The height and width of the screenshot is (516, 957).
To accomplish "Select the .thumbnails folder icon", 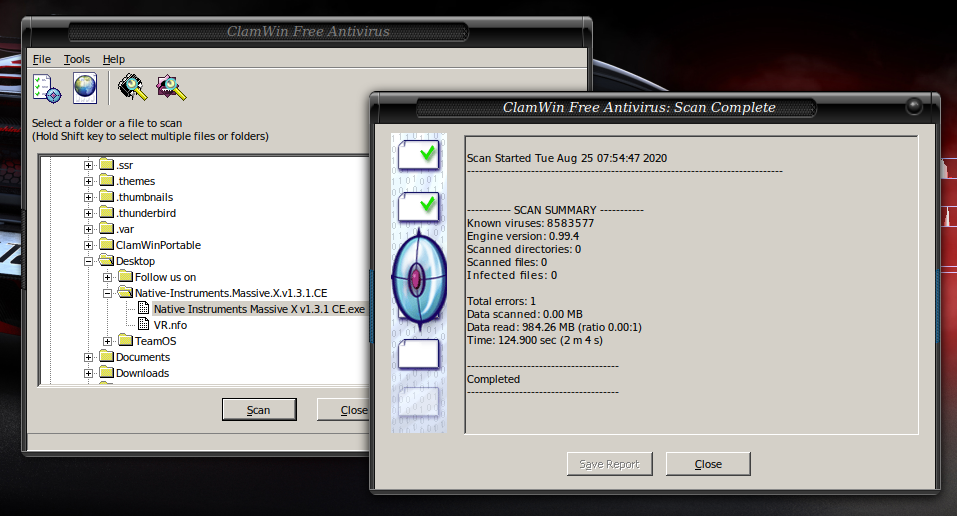I will pyautogui.click(x=107, y=196).
